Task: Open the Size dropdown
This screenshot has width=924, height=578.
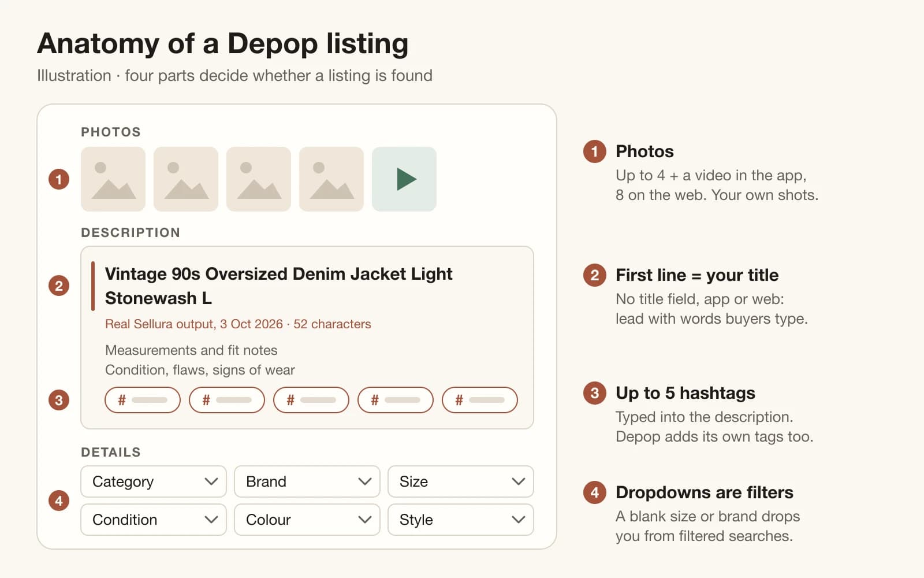Action: click(x=461, y=481)
